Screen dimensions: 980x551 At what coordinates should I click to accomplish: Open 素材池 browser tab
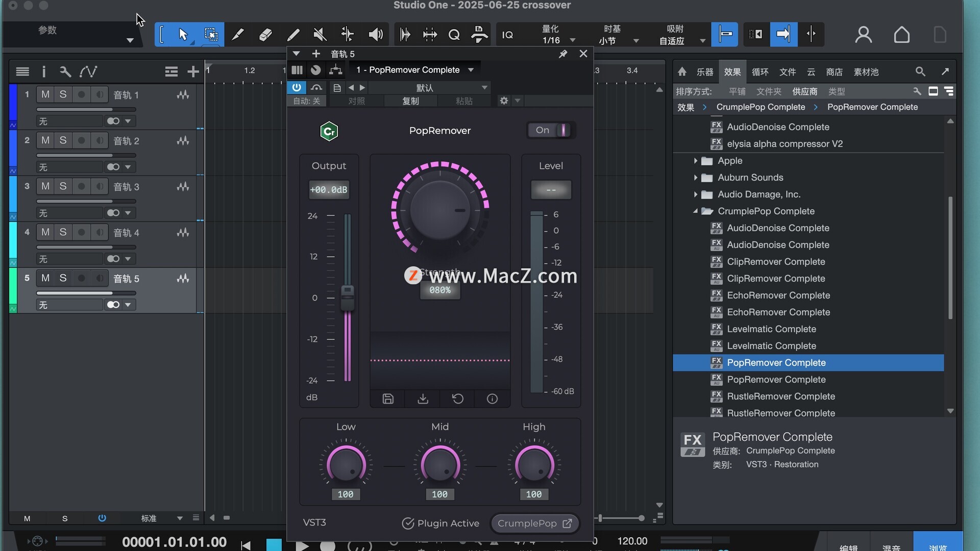tap(866, 72)
